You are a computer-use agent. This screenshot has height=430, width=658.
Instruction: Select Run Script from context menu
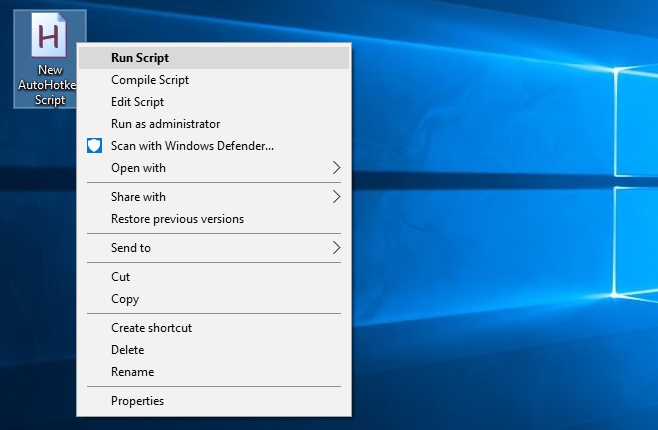click(x=140, y=58)
